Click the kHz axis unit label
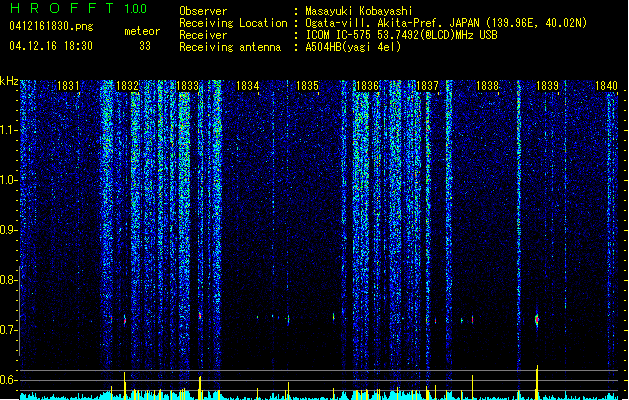629x400 pixels. click(x=9, y=81)
